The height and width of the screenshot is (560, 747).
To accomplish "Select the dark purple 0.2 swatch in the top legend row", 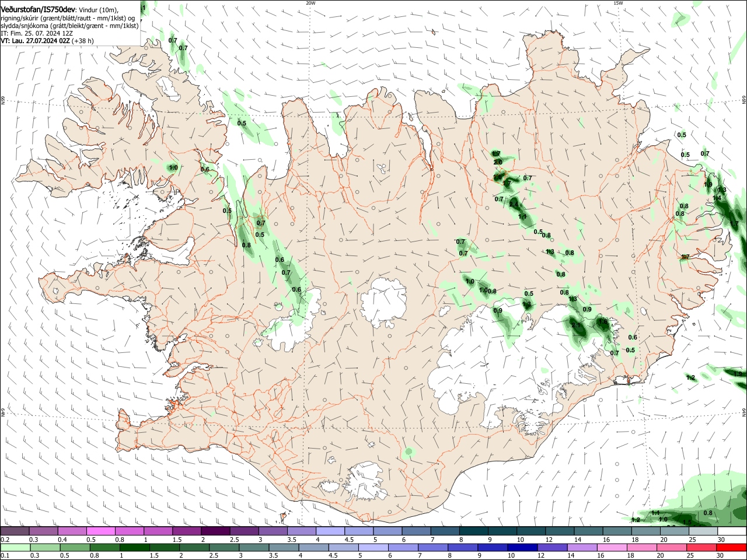I will click(15, 531).
